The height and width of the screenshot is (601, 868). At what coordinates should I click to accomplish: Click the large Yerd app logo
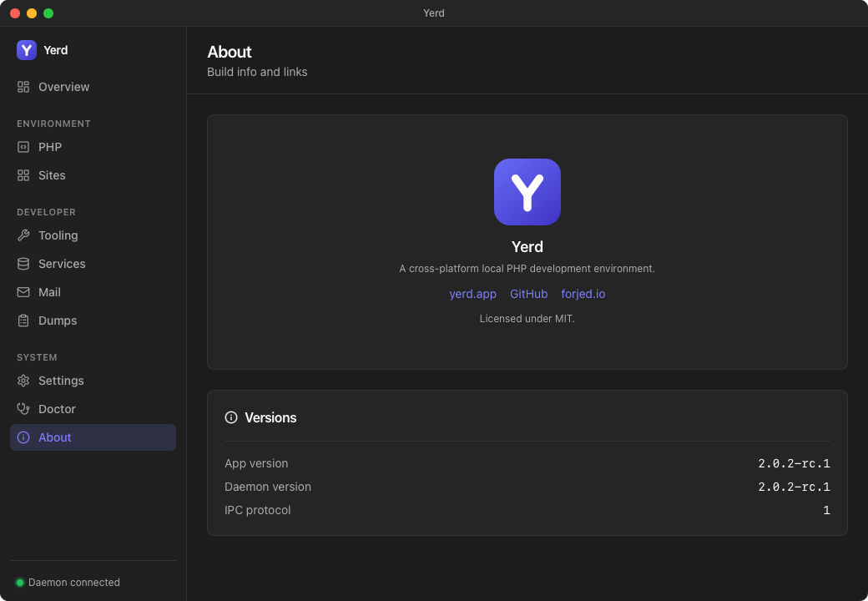point(527,192)
